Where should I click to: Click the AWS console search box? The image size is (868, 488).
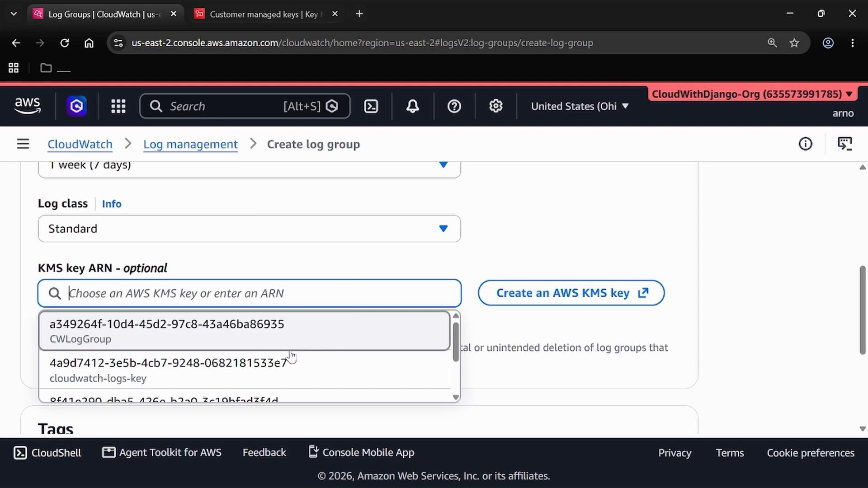coord(245,106)
